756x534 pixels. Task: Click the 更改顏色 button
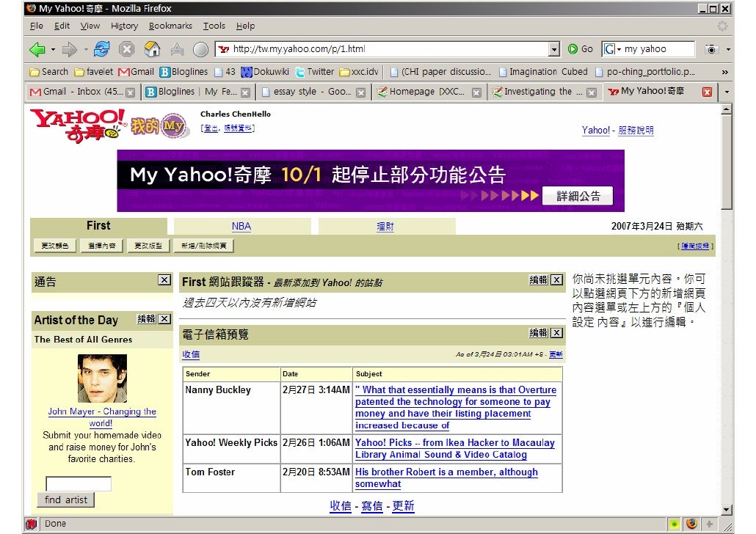click(x=55, y=246)
